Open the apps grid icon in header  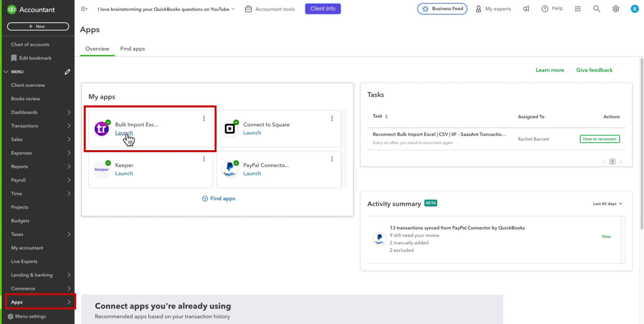pyautogui.click(x=578, y=9)
